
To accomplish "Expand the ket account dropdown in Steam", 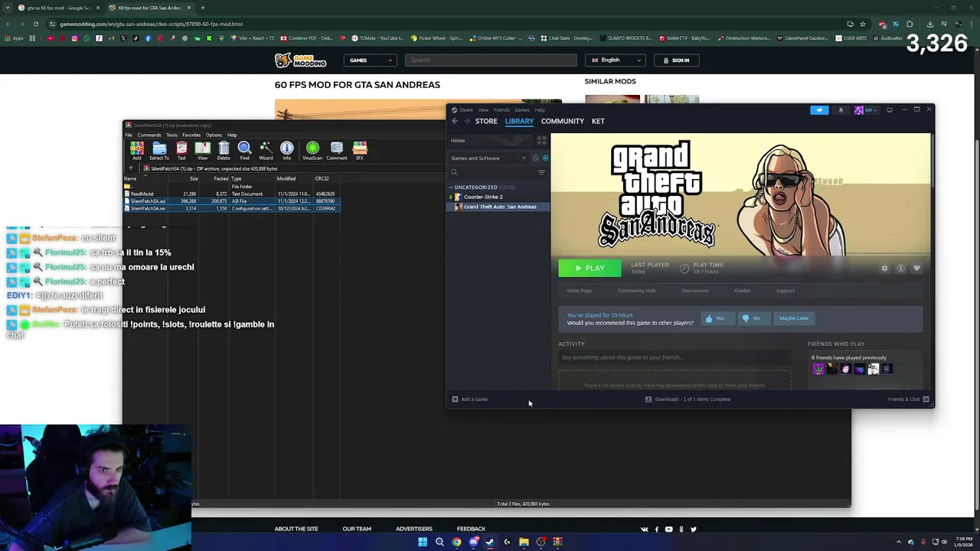I will (x=867, y=110).
